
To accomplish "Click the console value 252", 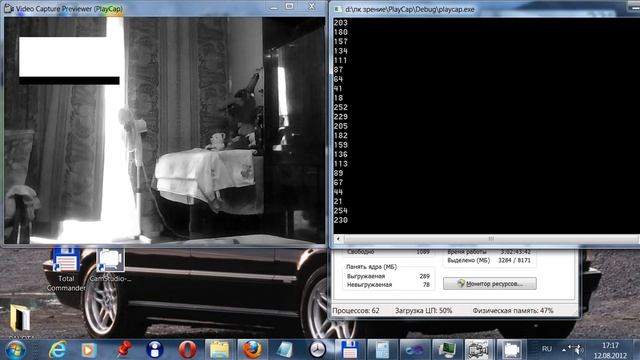I will (x=340, y=107).
